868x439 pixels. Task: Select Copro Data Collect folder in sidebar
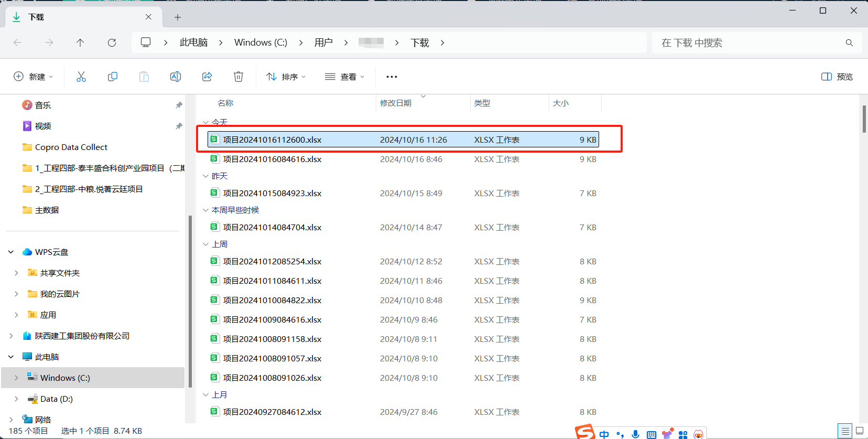(x=71, y=147)
